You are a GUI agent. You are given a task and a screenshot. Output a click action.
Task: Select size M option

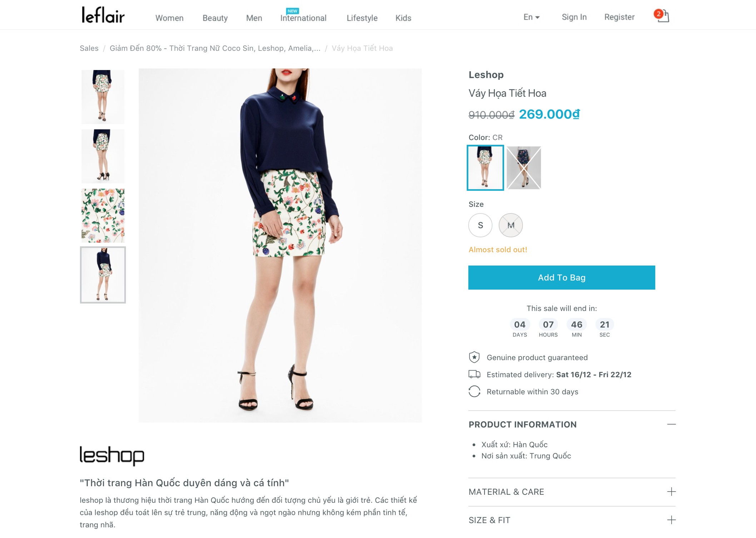pyautogui.click(x=511, y=225)
